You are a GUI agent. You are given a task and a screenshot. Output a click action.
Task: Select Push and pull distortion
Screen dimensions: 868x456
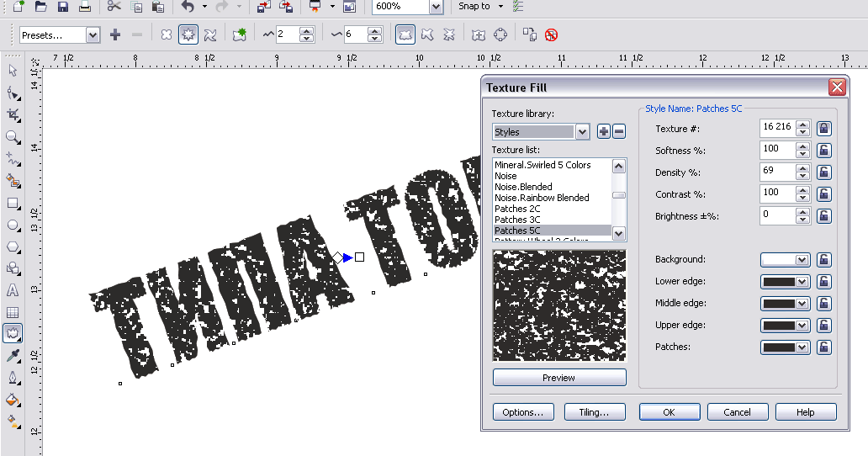point(166,34)
